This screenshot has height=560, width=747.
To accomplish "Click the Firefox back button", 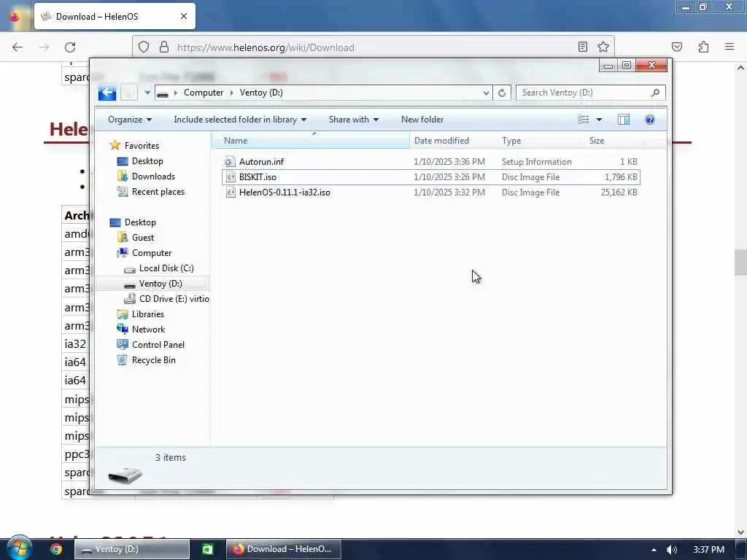I will tap(18, 47).
